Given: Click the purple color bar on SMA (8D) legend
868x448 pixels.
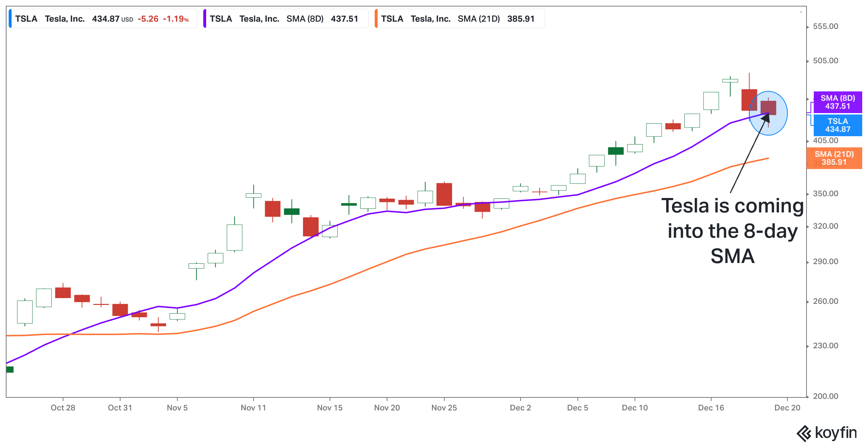Looking at the screenshot, I should click(205, 19).
